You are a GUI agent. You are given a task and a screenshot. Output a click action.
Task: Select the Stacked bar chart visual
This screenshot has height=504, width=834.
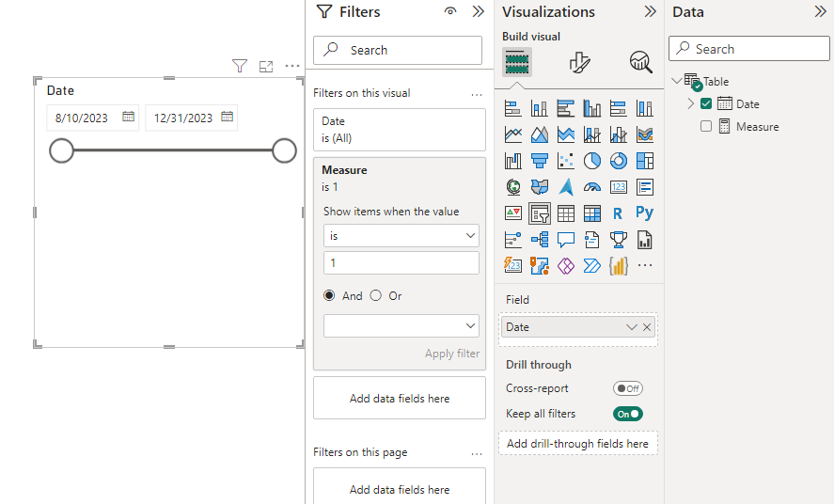(x=512, y=108)
